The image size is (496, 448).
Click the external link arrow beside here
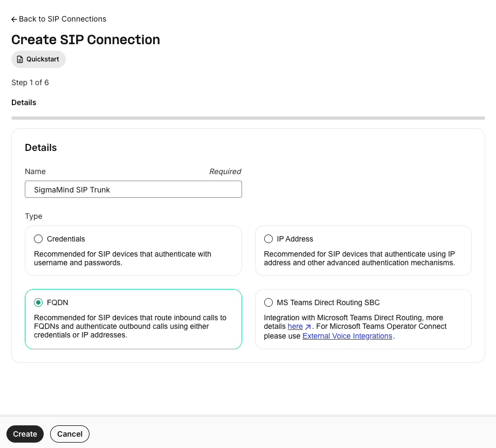[x=307, y=326]
